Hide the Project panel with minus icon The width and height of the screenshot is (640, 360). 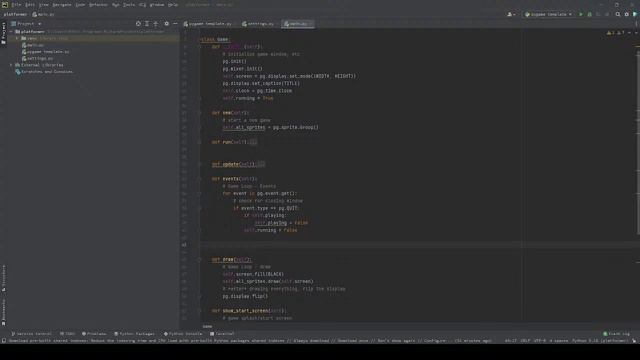(175, 24)
